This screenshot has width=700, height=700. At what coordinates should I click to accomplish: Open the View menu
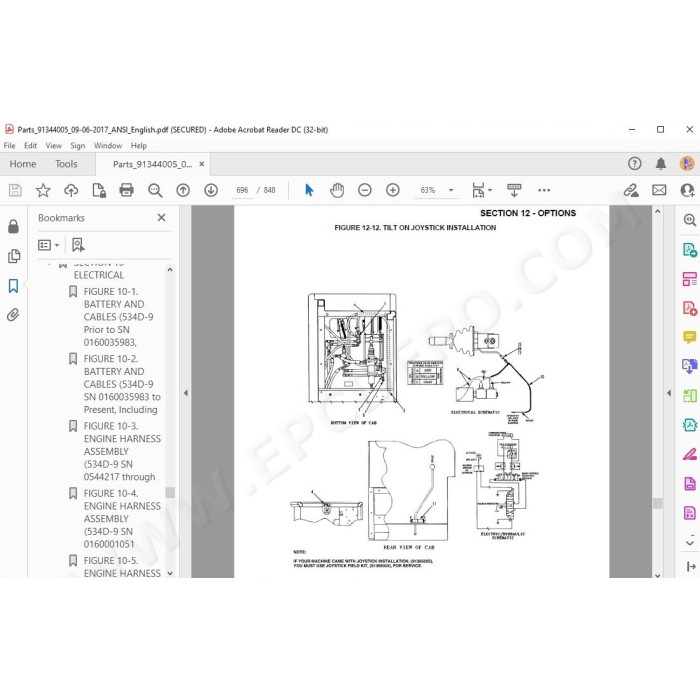pos(54,146)
